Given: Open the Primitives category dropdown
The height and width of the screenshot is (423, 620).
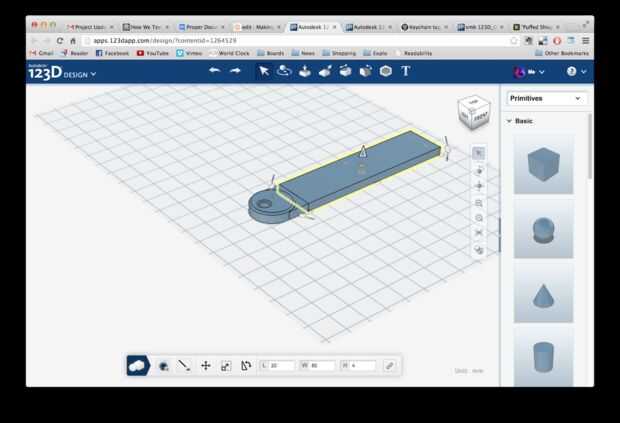Looking at the screenshot, I should [x=545, y=98].
